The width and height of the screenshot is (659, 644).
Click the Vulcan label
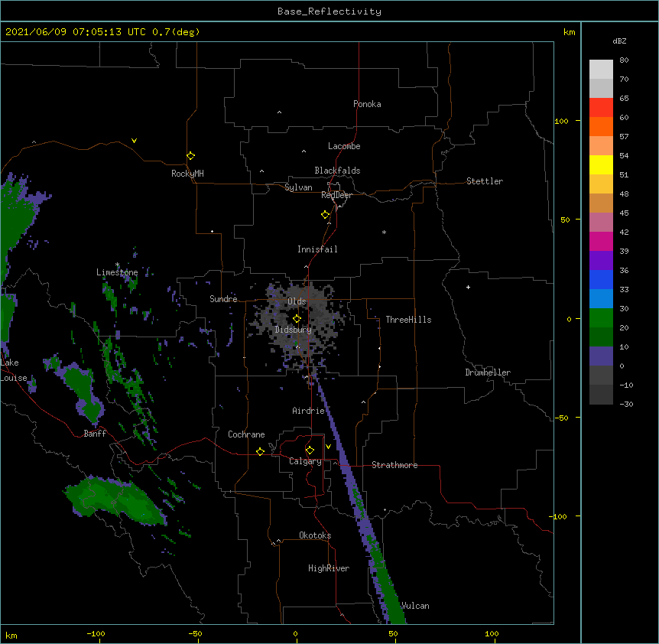[415, 606]
